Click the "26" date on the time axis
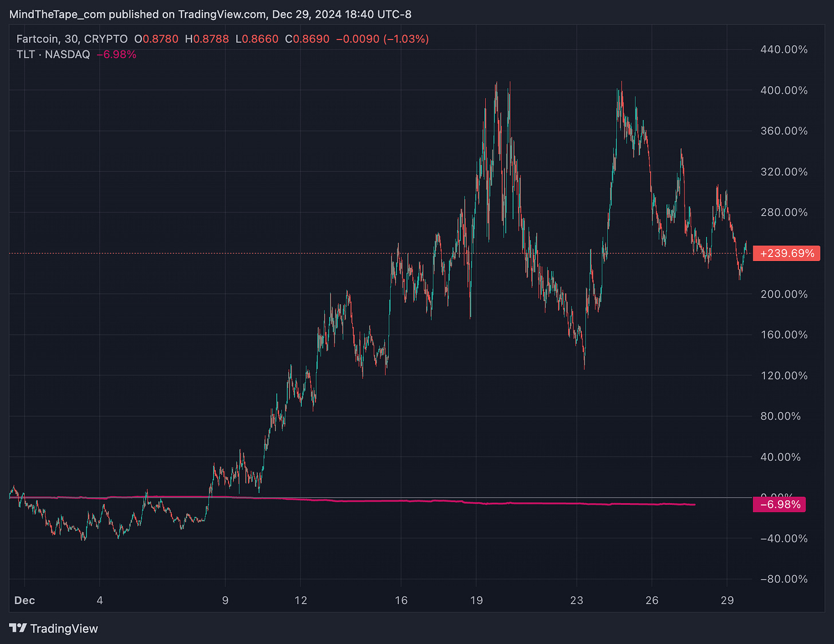Viewport: 834px width, 644px height. pyautogui.click(x=652, y=600)
